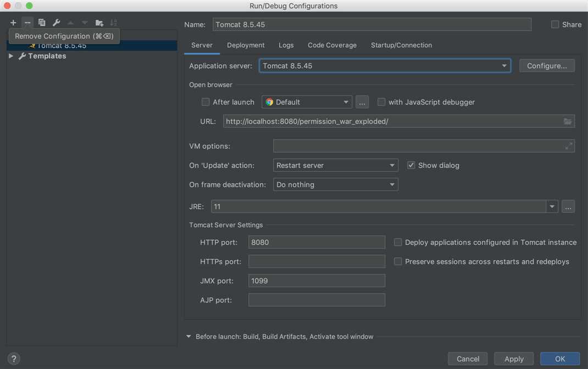Focus the AJP port field
The width and height of the screenshot is (588, 369).
tap(317, 300)
